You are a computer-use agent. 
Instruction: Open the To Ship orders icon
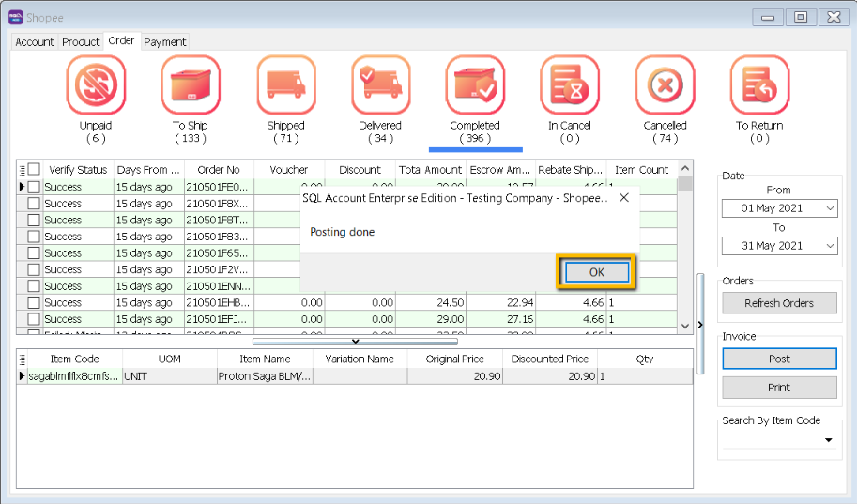(x=191, y=85)
